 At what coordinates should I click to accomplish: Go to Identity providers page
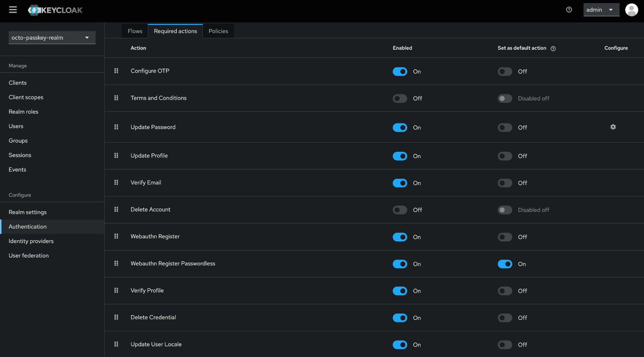click(31, 241)
